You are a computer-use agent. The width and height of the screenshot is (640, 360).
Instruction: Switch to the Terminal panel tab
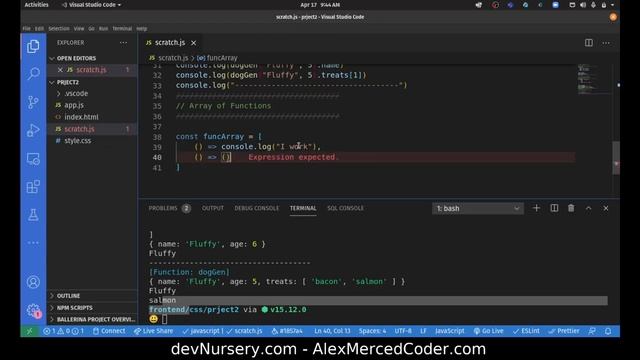click(303, 208)
